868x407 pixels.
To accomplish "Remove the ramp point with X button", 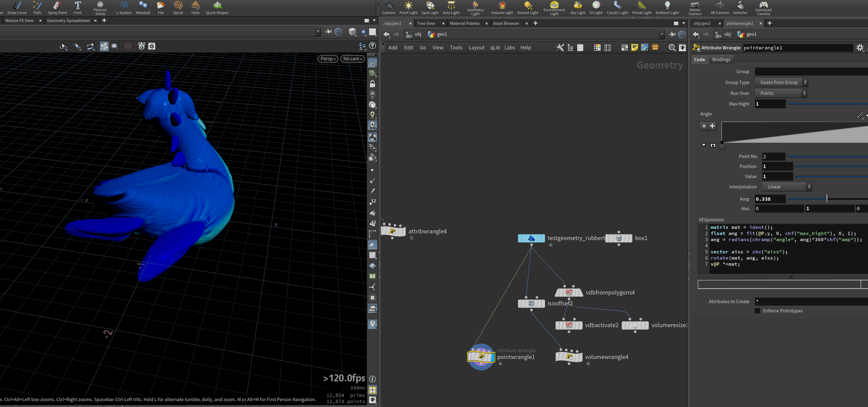I will (704, 126).
